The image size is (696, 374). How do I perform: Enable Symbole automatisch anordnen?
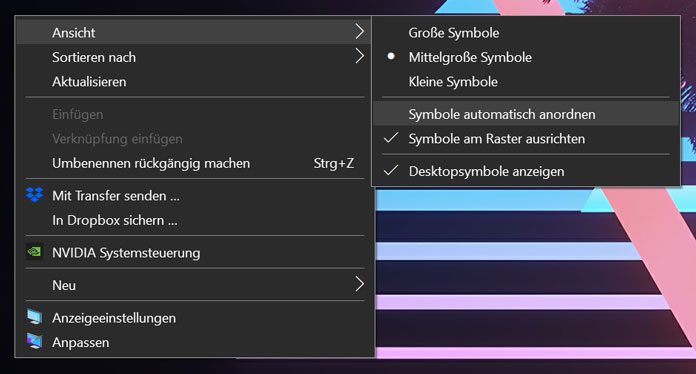(526, 114)
